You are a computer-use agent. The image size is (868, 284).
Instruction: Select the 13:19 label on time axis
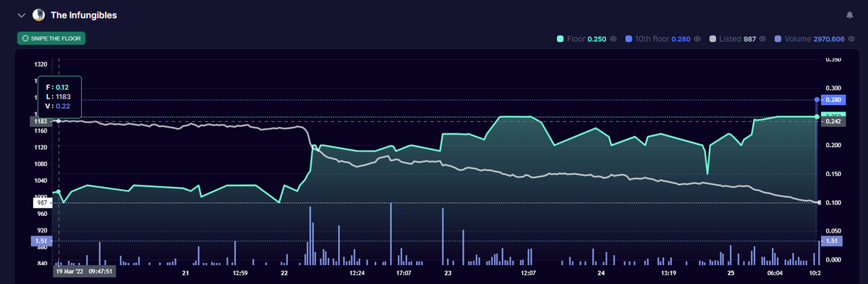pos(668,274)
